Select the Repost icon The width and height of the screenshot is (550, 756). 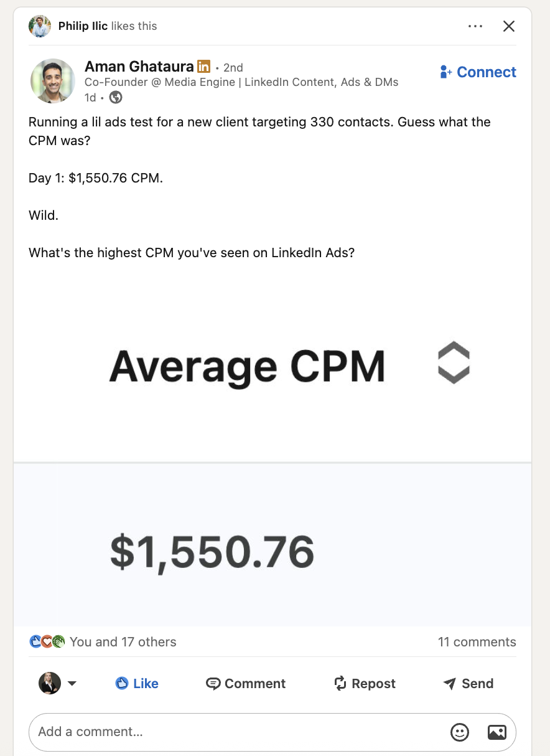tap(340, 683)
